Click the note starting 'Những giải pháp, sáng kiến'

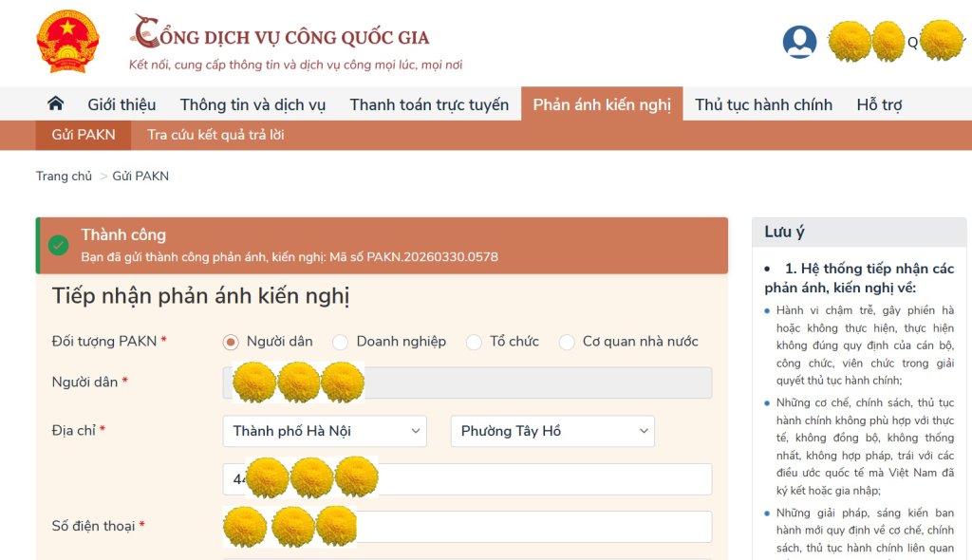click(x=865, y=531)
